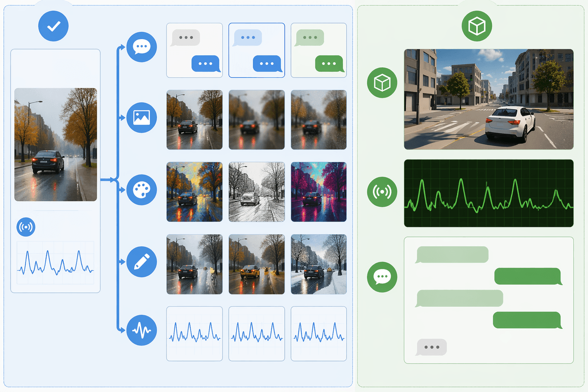Click the blue chat bubble circle icon
The image size is (588, 392).
tap(142, 48)
